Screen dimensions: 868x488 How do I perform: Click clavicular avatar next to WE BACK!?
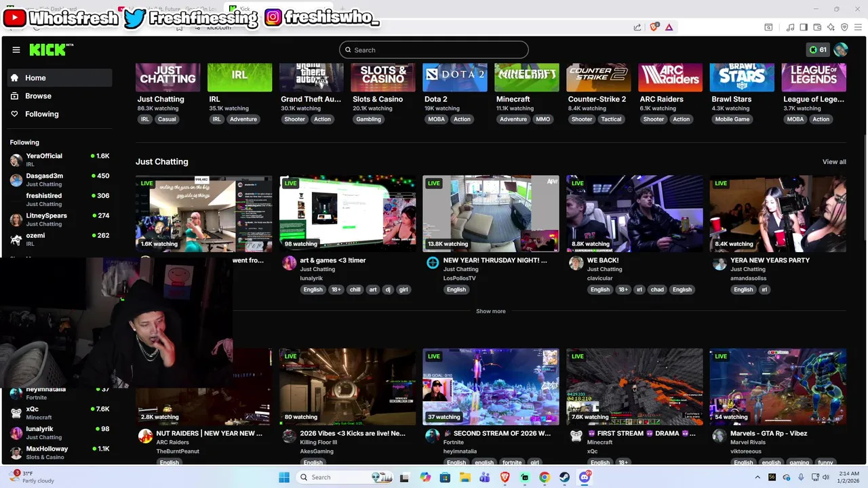point(576,263)
